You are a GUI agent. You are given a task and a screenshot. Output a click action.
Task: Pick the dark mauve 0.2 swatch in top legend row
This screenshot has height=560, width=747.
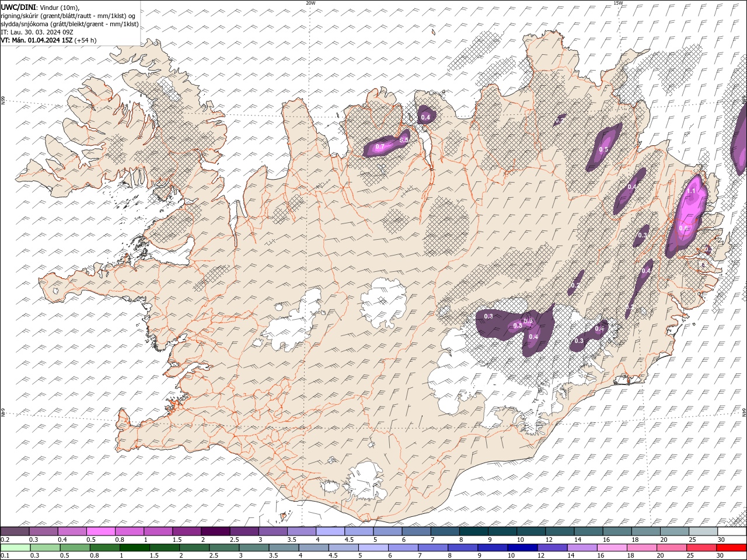(15, 531)
